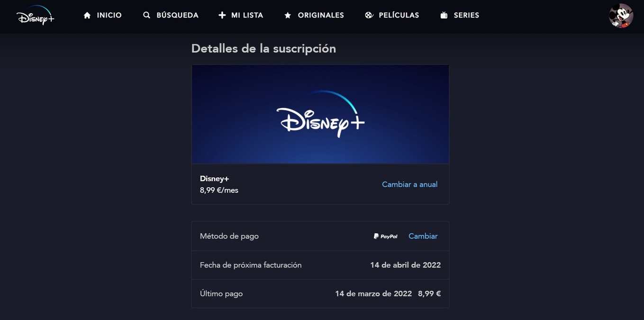Click the house icon beside Inicio
This screenshot has height=320, width=644.
[87, 16]
